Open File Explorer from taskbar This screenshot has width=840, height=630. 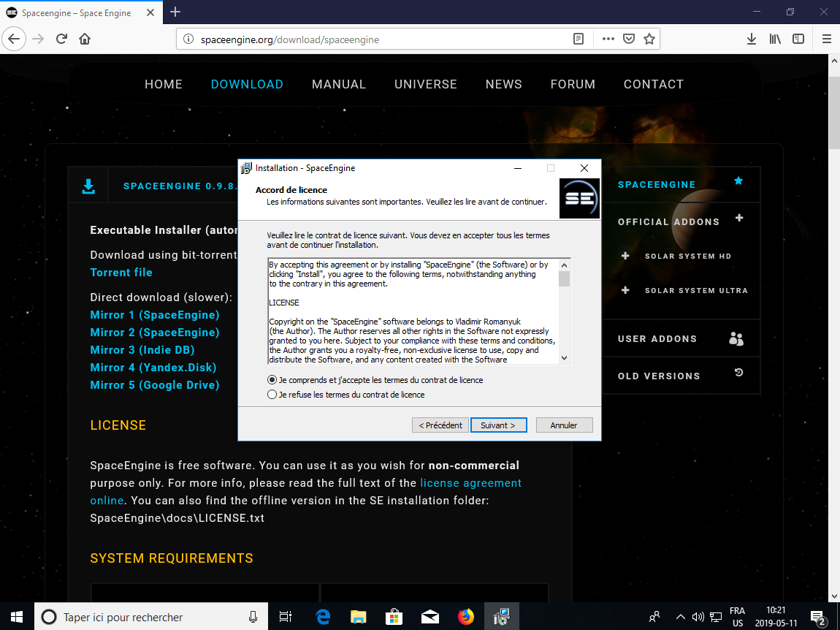pyautogui.click(x=358, y=617)
